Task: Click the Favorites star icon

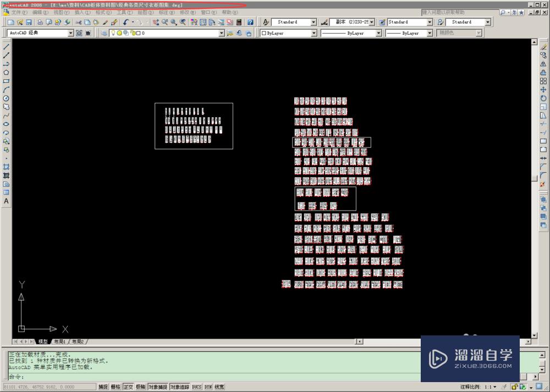Action: (521, 12)
